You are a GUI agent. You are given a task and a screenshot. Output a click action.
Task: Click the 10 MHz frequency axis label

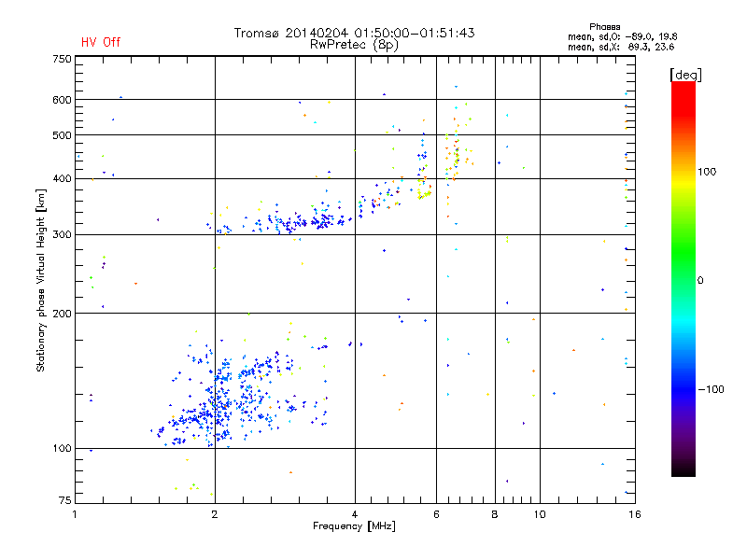click(x=540, y=514)
